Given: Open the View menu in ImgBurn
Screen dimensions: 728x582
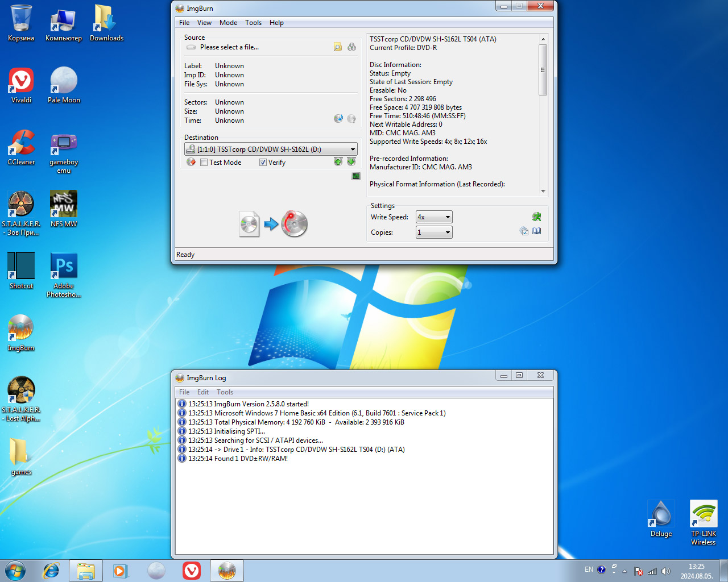Looking at the screenshot, I should click(x=204, y=23).
